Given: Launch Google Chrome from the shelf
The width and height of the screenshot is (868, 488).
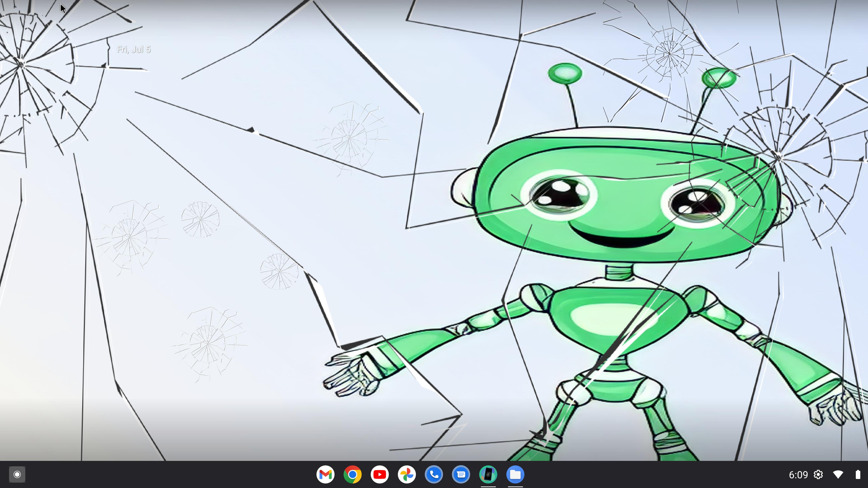Looking at the screenshot, I should 352,474.
